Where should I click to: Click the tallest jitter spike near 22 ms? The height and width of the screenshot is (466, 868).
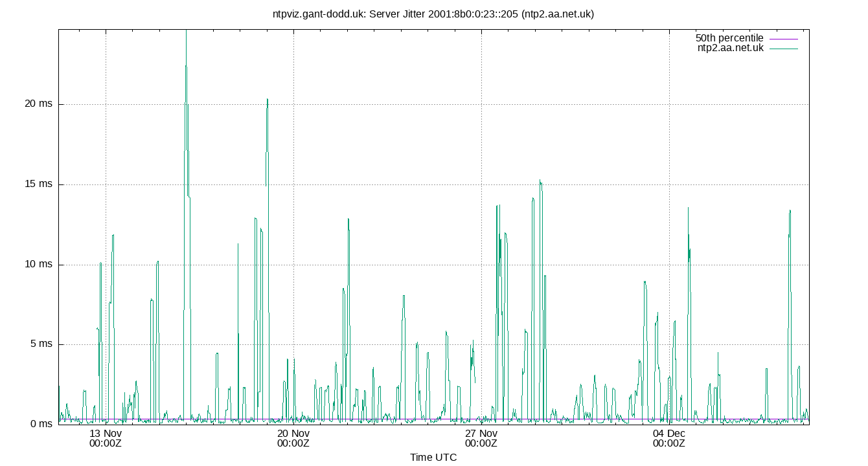[x=185, y=67]
